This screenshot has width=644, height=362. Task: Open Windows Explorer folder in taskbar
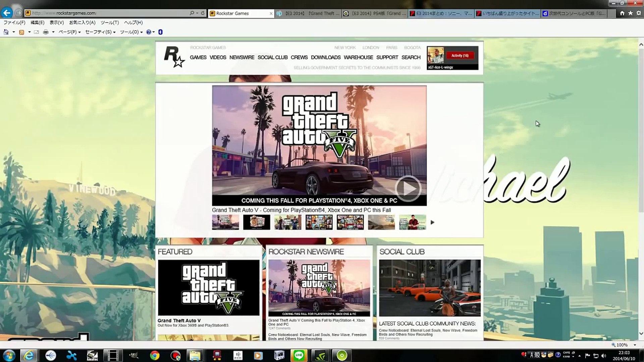(195, 355)
